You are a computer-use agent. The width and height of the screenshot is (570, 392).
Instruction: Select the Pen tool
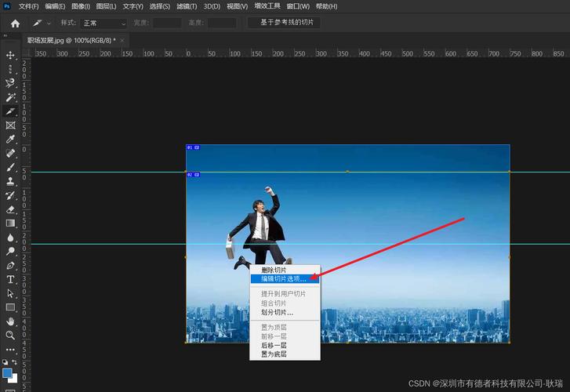[x=11, y=265]
